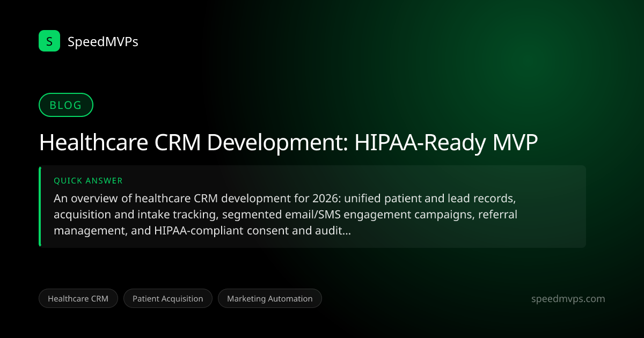The width and height of the screenshot is (644, 338).
Task: Click the healthcare CRM overview paragraph
Action: (284, 215)
